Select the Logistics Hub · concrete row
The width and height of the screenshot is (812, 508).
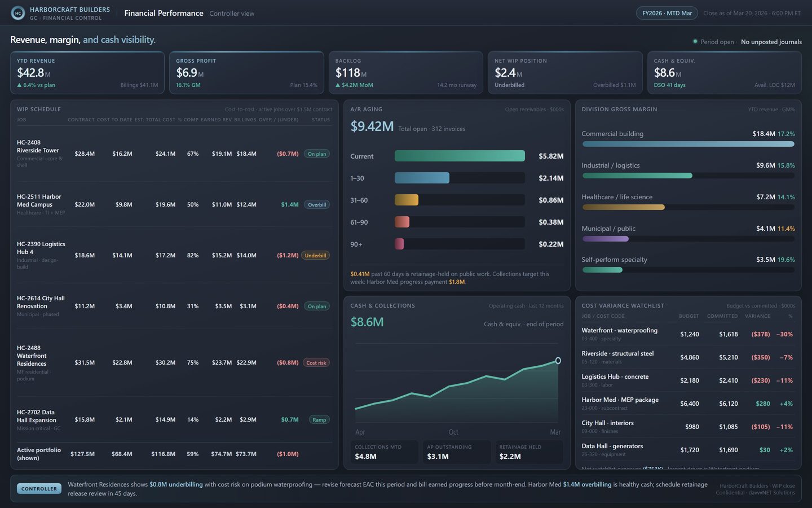(688, 380)
